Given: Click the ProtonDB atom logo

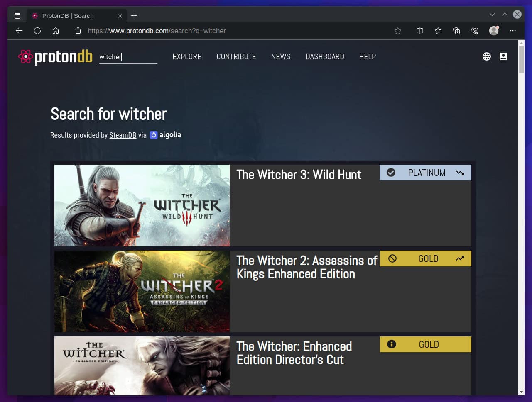Looking at the screenshot, I should pos(26,56).
